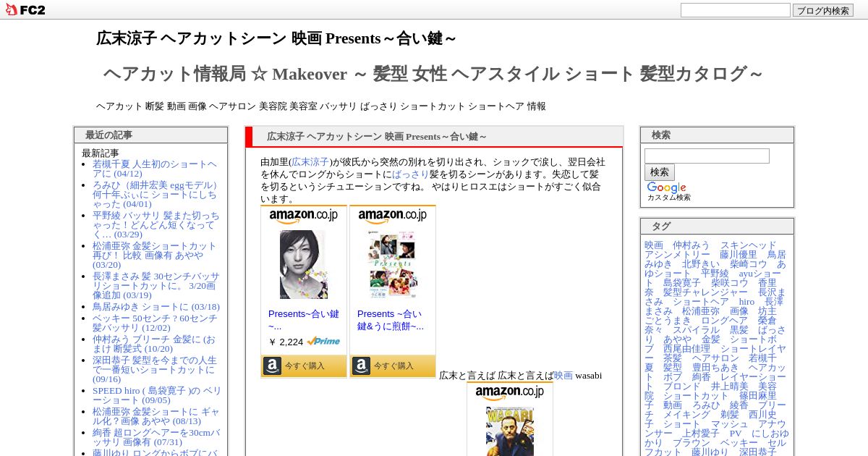Click the ￥2,224 price text
The height and width of the screenshot is (456, 868).
(x=286, y=342)
